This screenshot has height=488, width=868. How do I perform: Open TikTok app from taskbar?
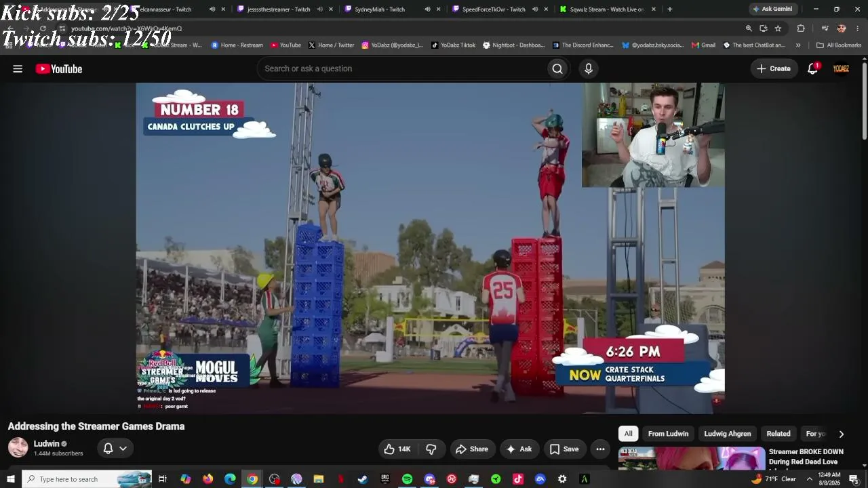[x=518, y=479]
